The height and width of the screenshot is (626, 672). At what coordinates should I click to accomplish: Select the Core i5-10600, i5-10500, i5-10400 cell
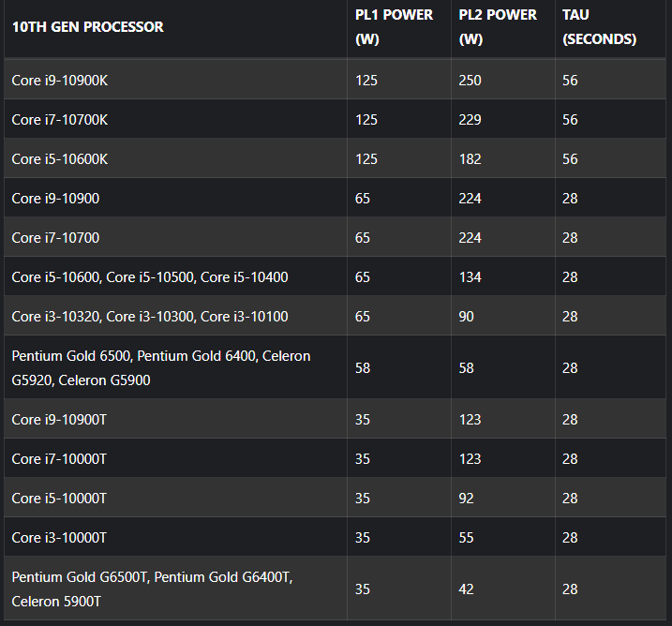tap(150, 277)
